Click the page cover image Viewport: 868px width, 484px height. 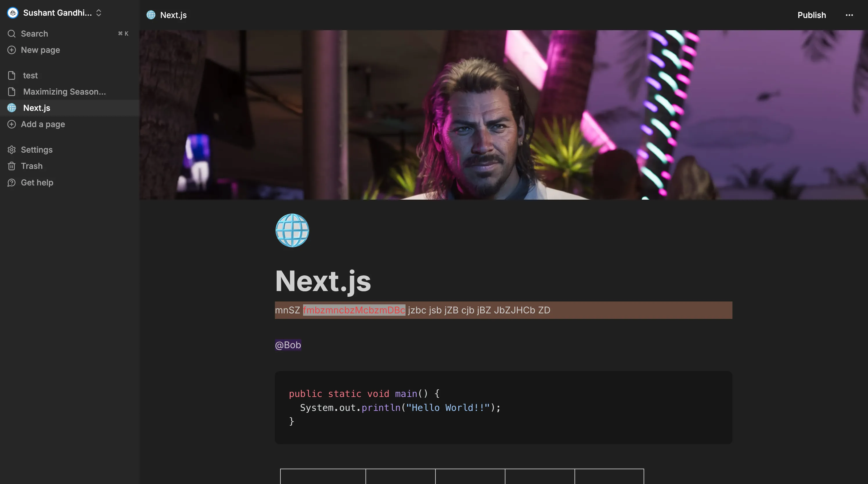[x=503, y=115]
